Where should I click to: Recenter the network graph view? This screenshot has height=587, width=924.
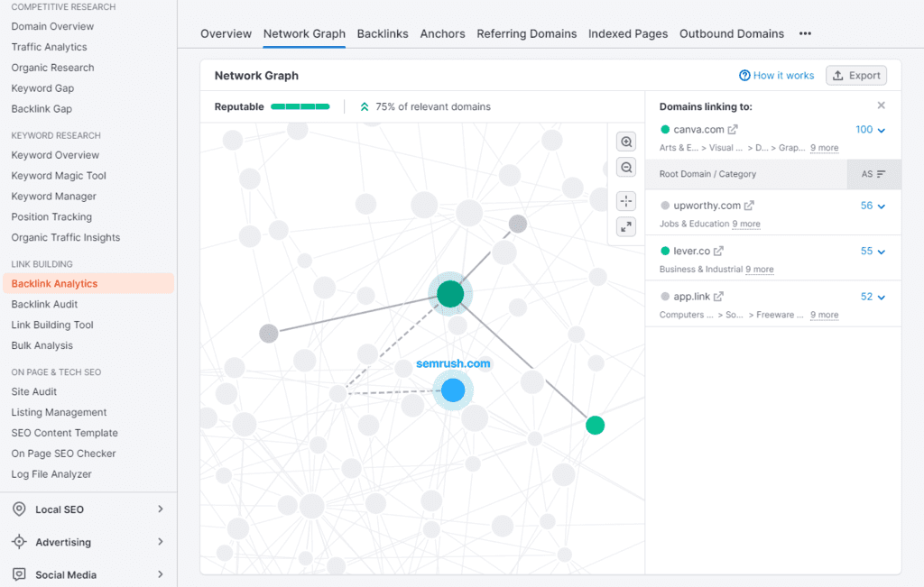click(x=626, y=201)
